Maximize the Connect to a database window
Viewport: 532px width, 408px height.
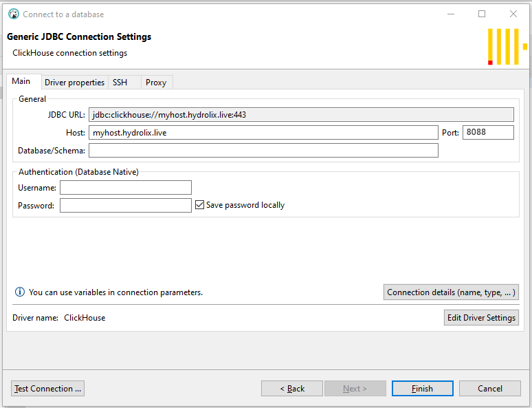[482, 14]
